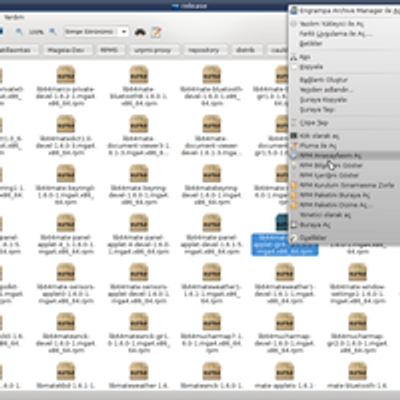Choose Engrampa Archive Manager ile Aç
400x400 pixels.
345,11
